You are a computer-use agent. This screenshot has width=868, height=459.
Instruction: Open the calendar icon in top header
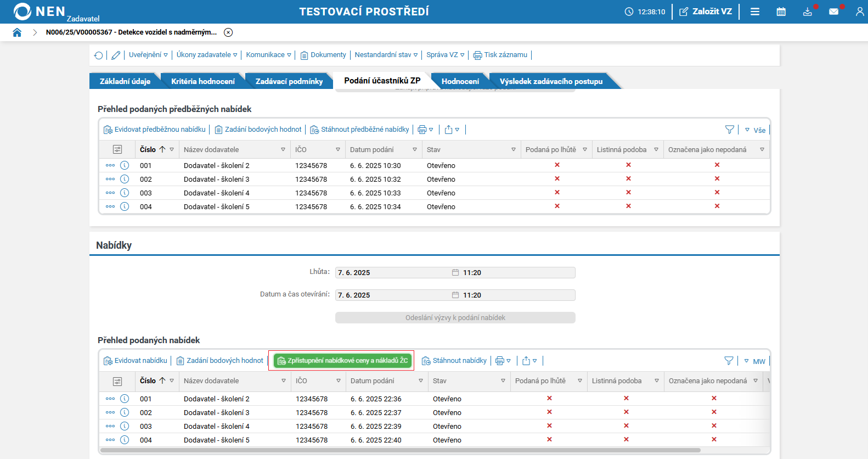(781, 12)
